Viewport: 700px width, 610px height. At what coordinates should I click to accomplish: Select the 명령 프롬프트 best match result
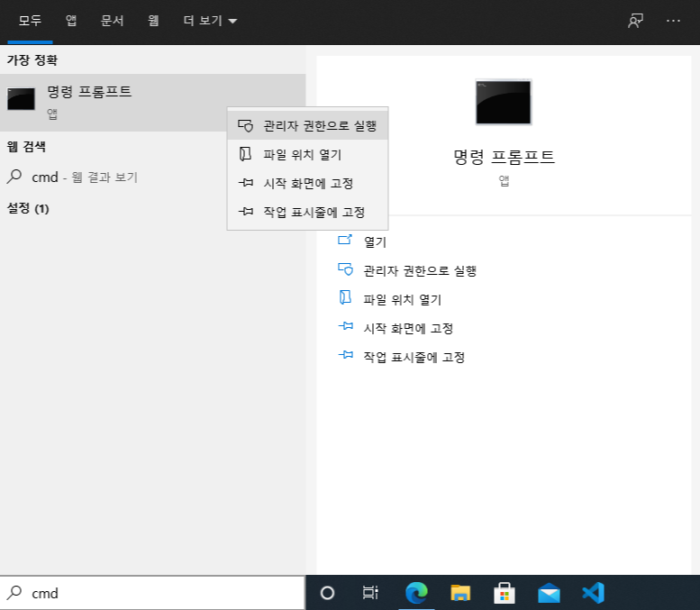(x=152, y=102)
